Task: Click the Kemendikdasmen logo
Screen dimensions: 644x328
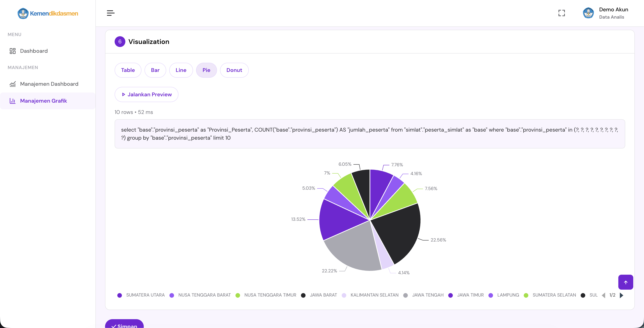Action: click(x=48, y=13)
